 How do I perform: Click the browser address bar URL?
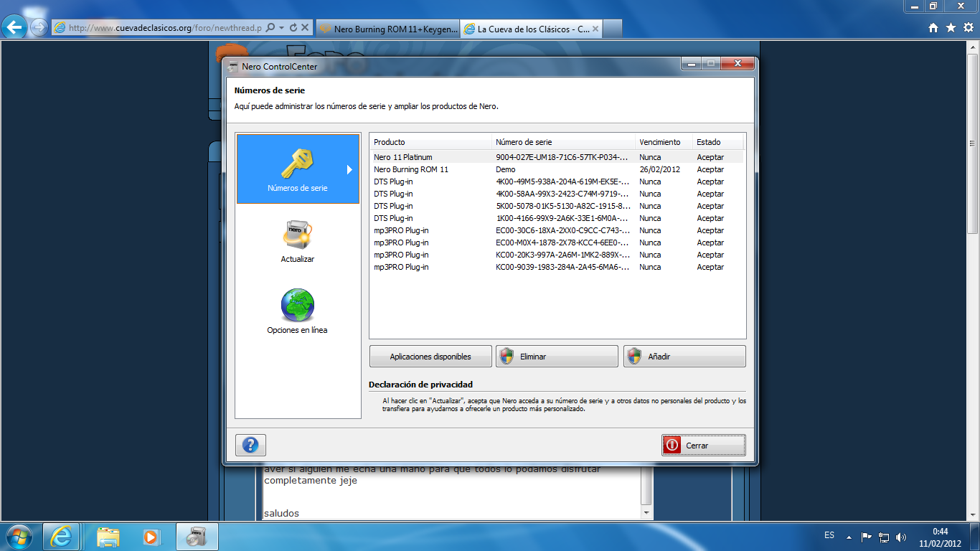(165, 28)
